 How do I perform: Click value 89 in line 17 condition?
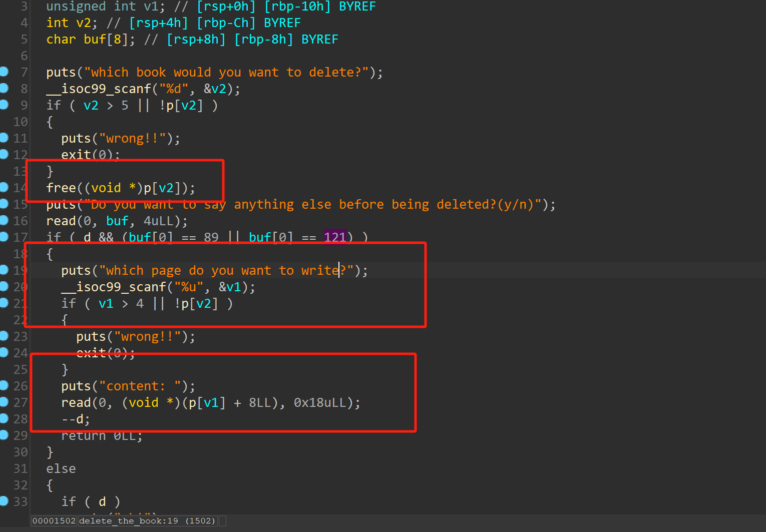pyautogui.click(x=211, y=237)
